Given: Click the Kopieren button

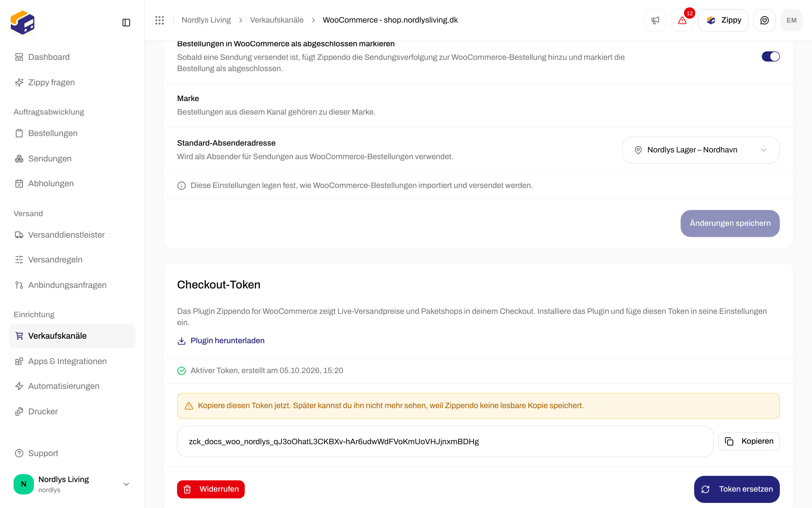Looking at the screenshot, I should coord(749,441).
